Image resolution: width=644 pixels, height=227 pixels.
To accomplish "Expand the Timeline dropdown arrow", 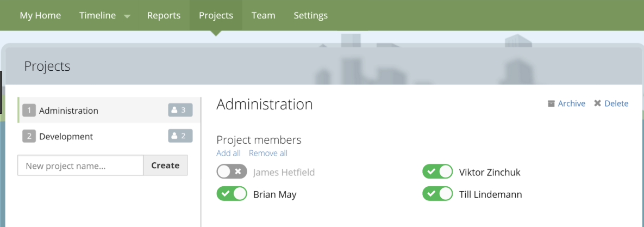I will click(127, 16).
